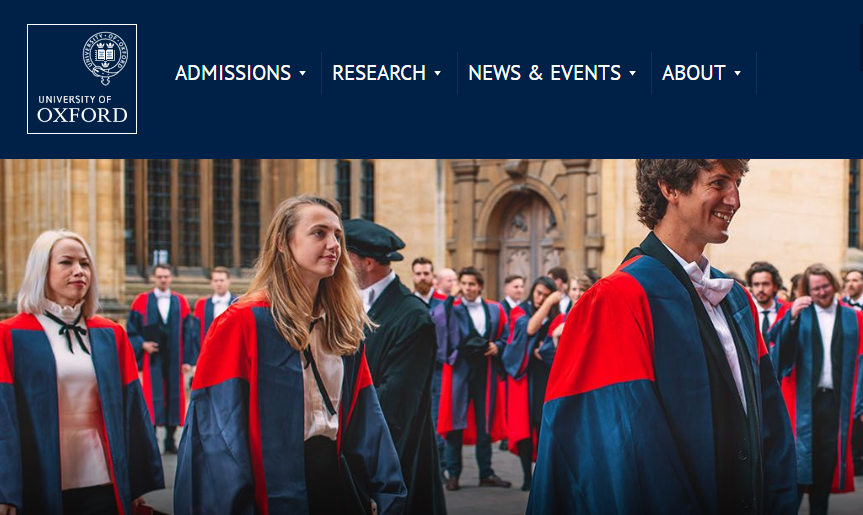Open the Admissions menu
Viewport: 863px width, 515px height.
tap(233, 73)
